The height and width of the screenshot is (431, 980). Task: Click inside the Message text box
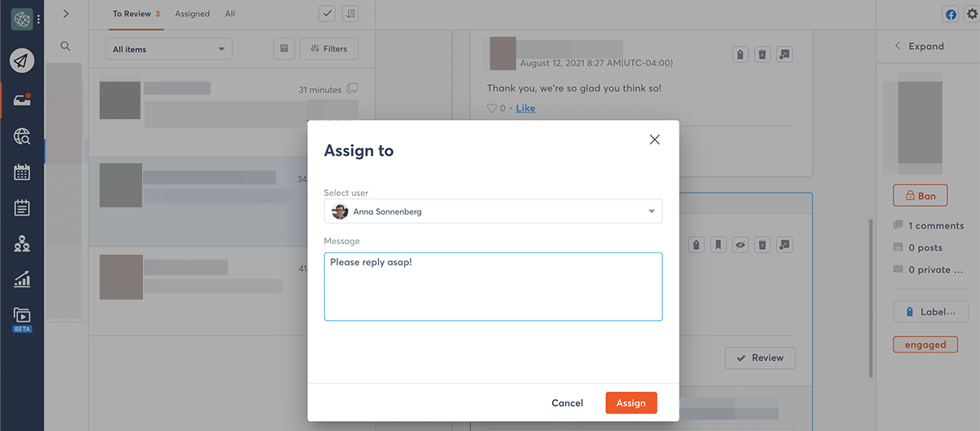(492, 287)
